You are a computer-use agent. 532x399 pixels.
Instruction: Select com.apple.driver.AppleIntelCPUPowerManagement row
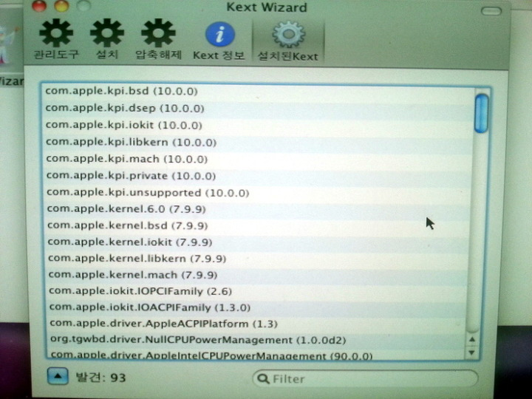click(x=257, y=354)
